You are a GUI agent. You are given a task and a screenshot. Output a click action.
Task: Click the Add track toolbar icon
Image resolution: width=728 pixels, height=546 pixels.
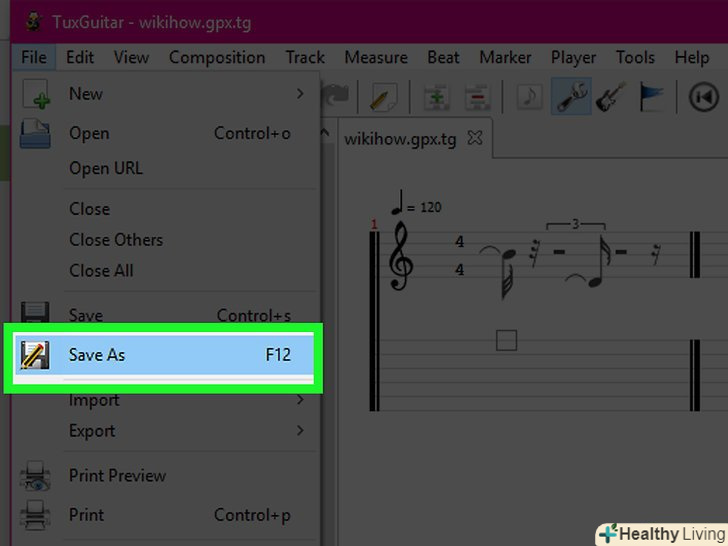[x=436, y=97]
